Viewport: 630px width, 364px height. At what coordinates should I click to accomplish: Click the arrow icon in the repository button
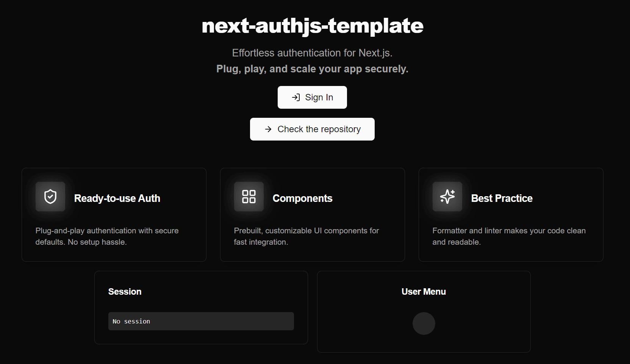pos(269,129)
